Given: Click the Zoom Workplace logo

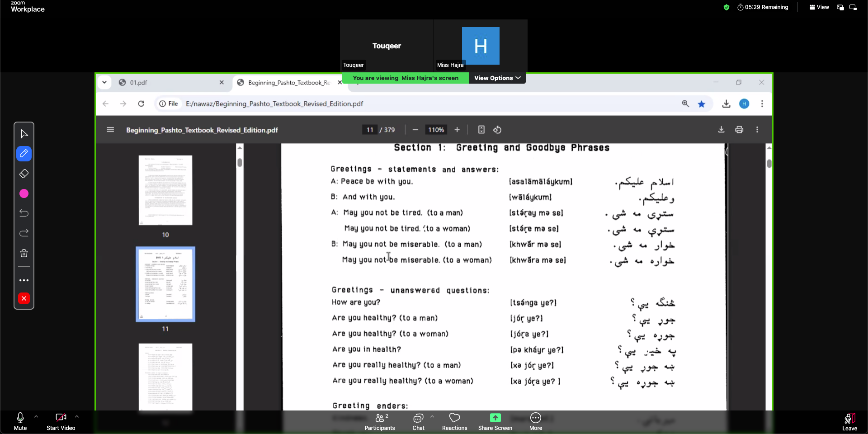Looking at the screenshot, I should [28, 7].
